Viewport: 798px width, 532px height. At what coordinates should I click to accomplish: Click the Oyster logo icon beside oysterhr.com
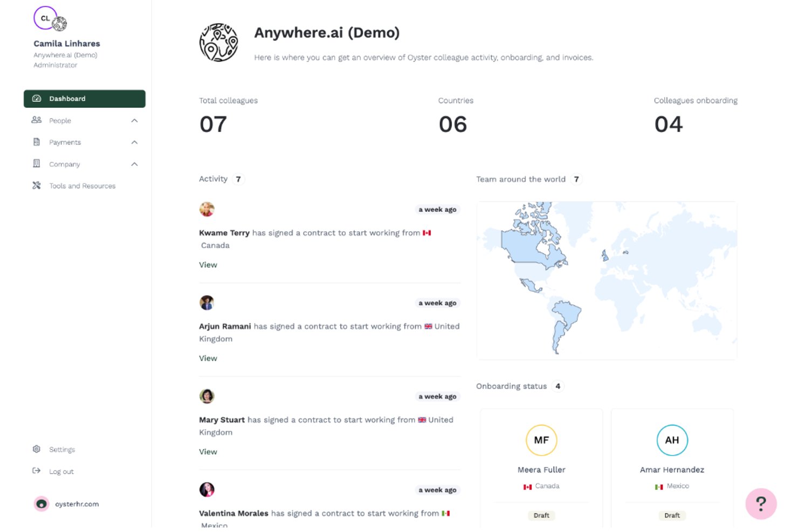(42, 504)
